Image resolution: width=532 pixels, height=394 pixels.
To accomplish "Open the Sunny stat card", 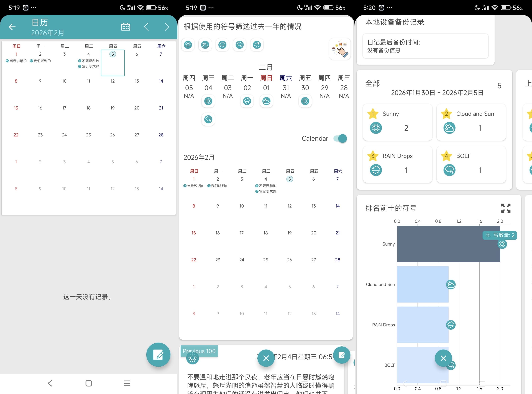I will click(398, 122).
